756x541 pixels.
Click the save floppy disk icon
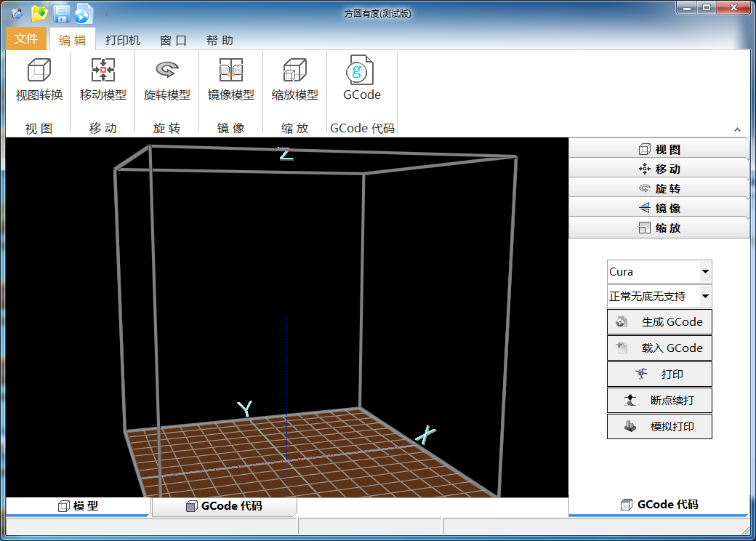coord(62,14)
